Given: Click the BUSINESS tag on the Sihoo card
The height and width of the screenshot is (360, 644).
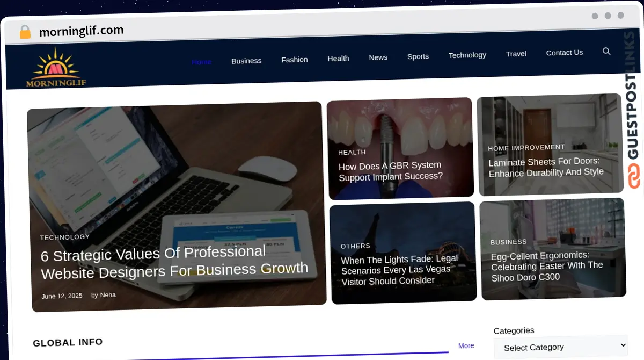Looking at the screenshot, I should [509, 242].
